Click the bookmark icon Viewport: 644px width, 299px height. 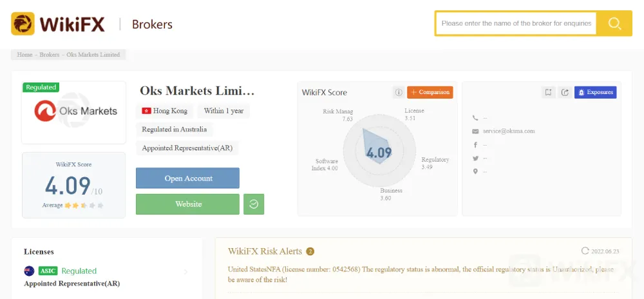[548, 92]
